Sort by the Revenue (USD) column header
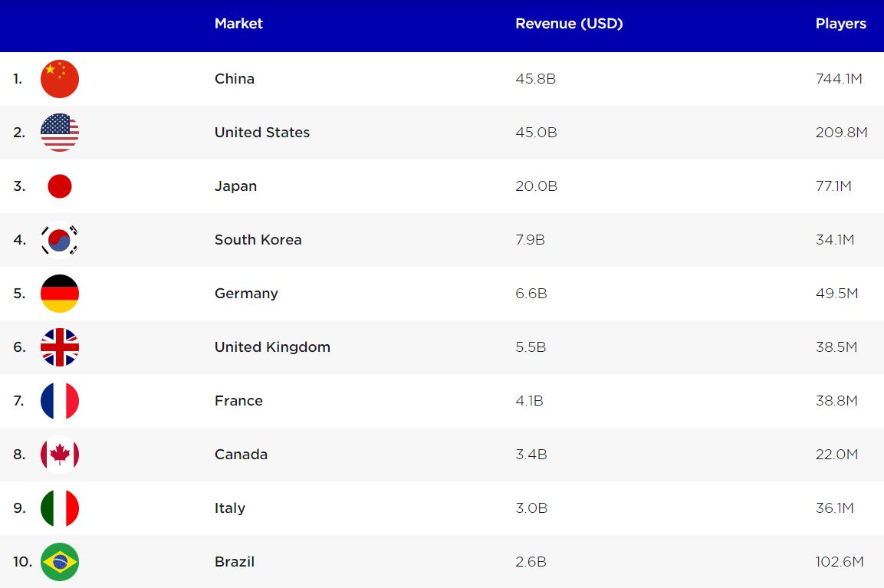The height and width of the screenshot is (588, 884). [569, 24]
